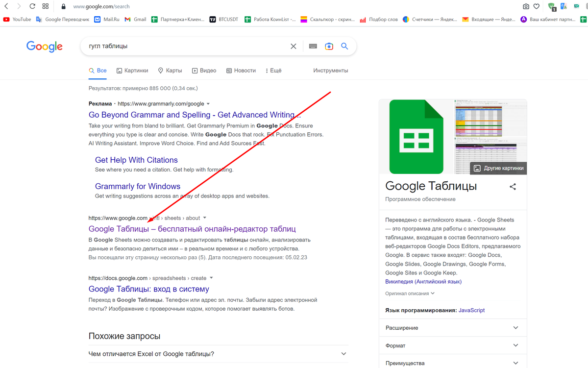Viewport: 588px width, 368px height.
Task: Open the JavaScript link
Action: click(471, 310)
